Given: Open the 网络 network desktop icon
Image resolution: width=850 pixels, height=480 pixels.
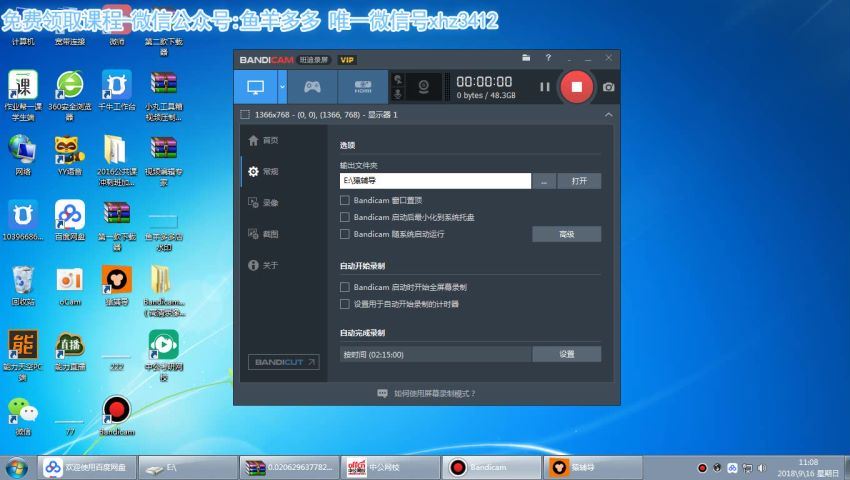Looking at the screenshot, I should click(23, 156).
